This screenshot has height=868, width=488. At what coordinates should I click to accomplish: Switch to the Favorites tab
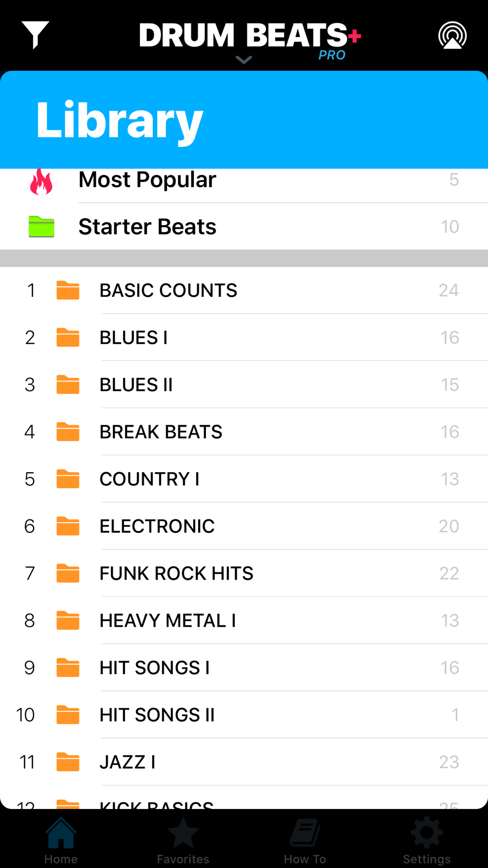[183, 841]
